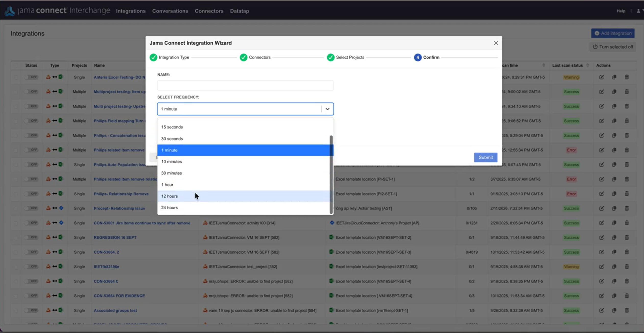
Task: Sort by scan time column arrows
Action: (544, 65)
